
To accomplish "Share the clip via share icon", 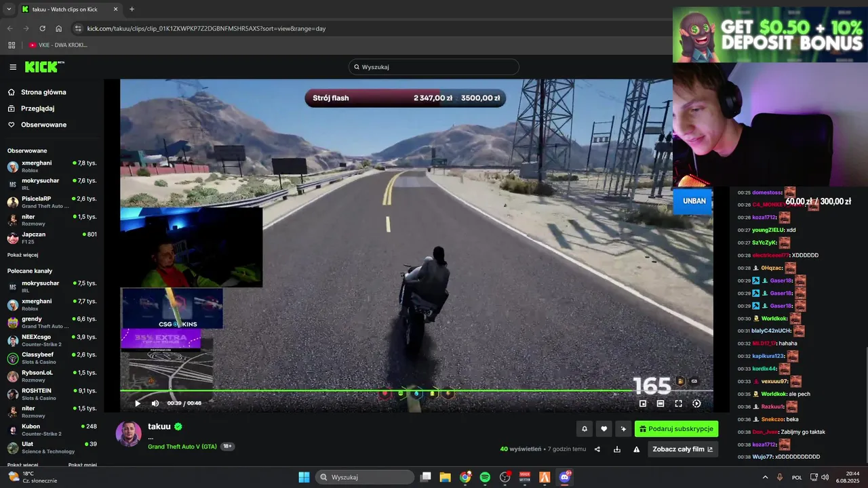I will [x=597, y=449].
